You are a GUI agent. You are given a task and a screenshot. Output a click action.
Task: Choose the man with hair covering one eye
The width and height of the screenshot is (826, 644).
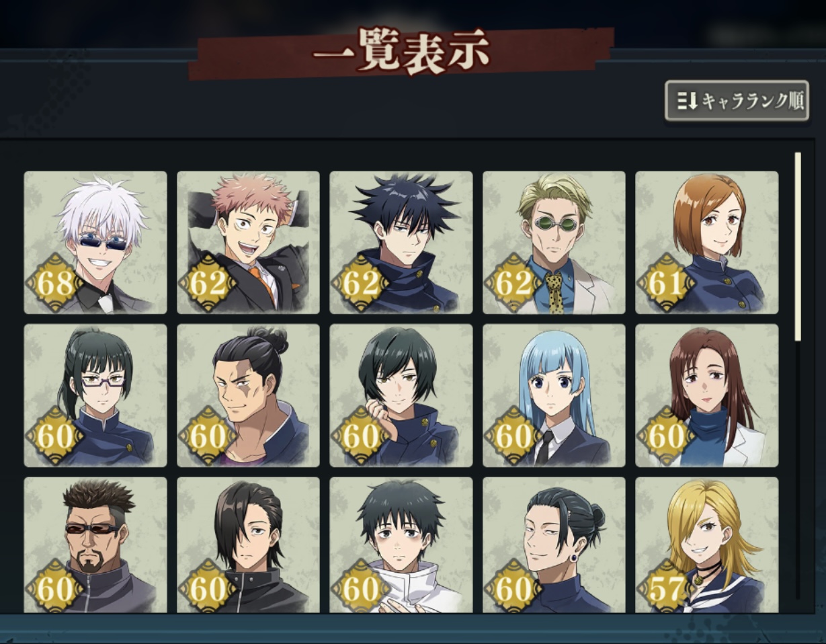click(x=248, y=545)
